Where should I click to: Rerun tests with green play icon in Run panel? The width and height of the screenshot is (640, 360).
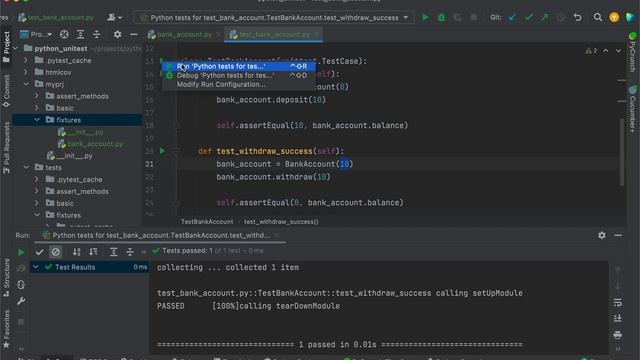pos(21,252)
